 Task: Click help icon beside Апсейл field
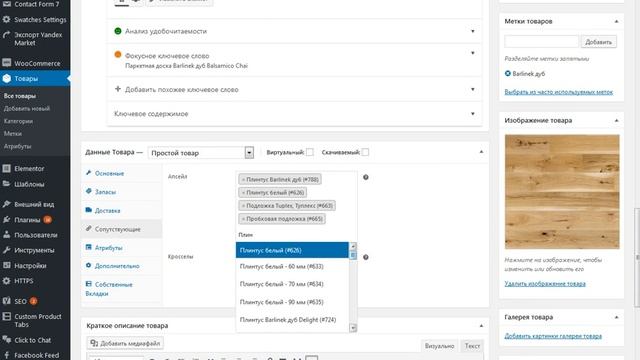point(366,177)
